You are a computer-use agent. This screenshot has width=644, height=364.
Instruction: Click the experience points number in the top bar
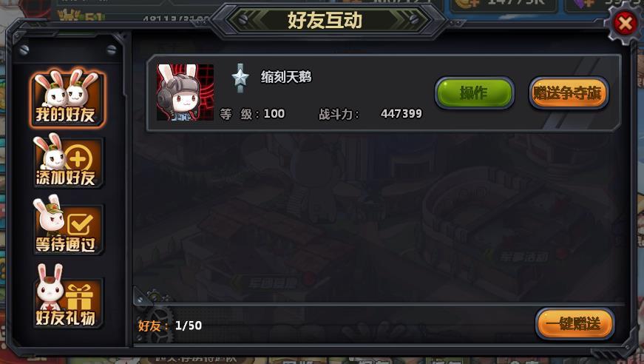(x=175, y=19)
